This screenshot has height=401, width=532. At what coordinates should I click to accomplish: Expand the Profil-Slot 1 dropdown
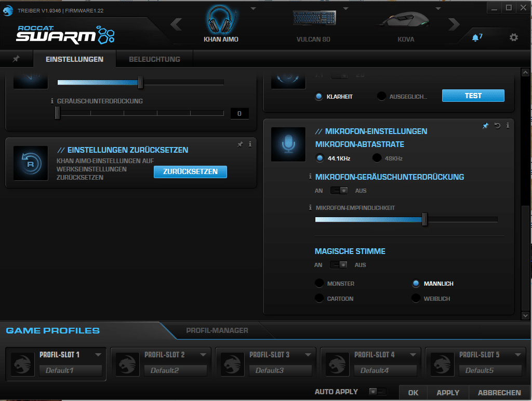[x=98, y=355]
